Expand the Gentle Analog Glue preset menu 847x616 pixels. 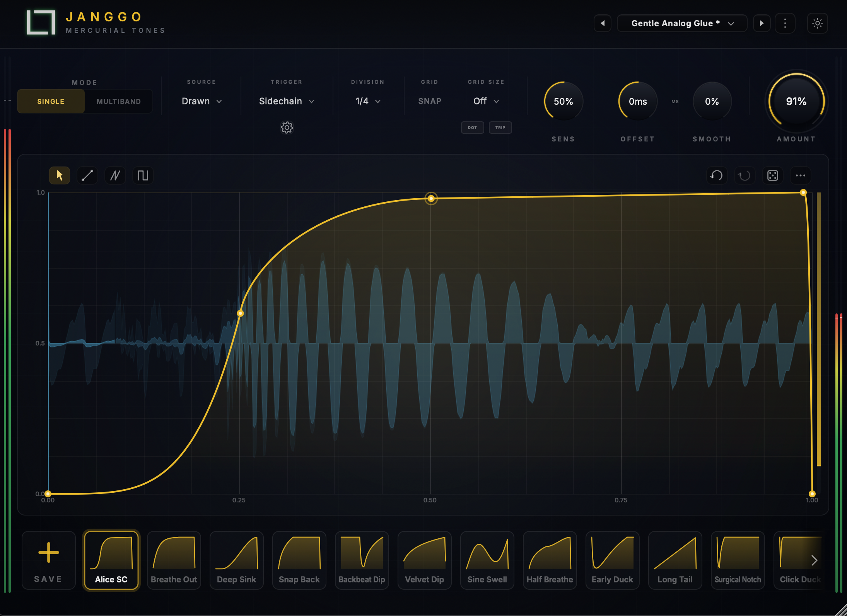click(682, 23)
